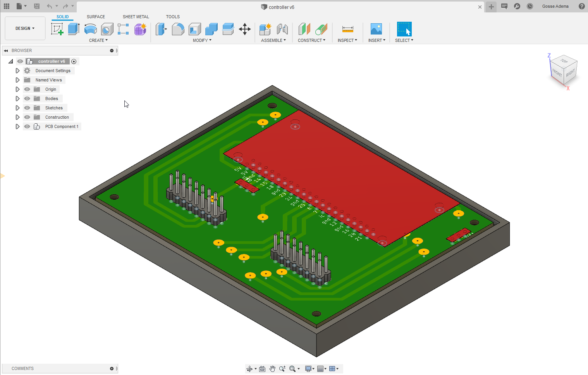Expand the Bodies folder
The image size is (588, 375).
point(17,99)
